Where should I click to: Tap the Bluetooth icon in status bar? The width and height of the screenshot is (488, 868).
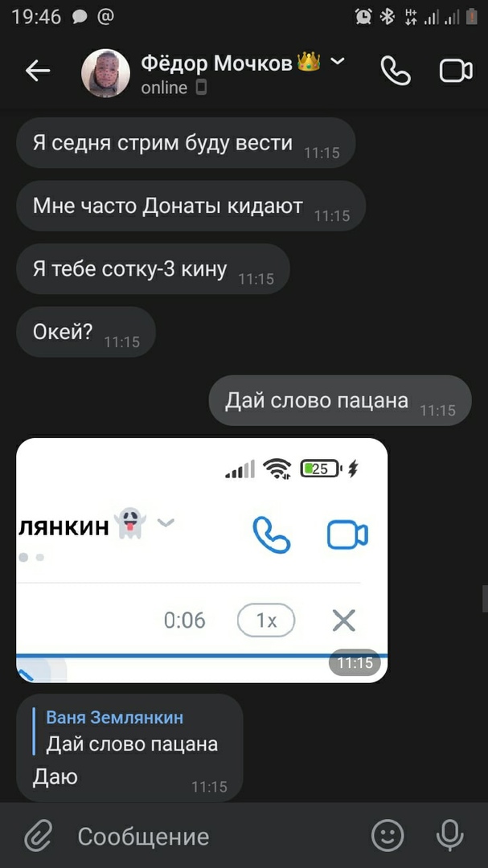pyautogui.click(x=387, y=17)
